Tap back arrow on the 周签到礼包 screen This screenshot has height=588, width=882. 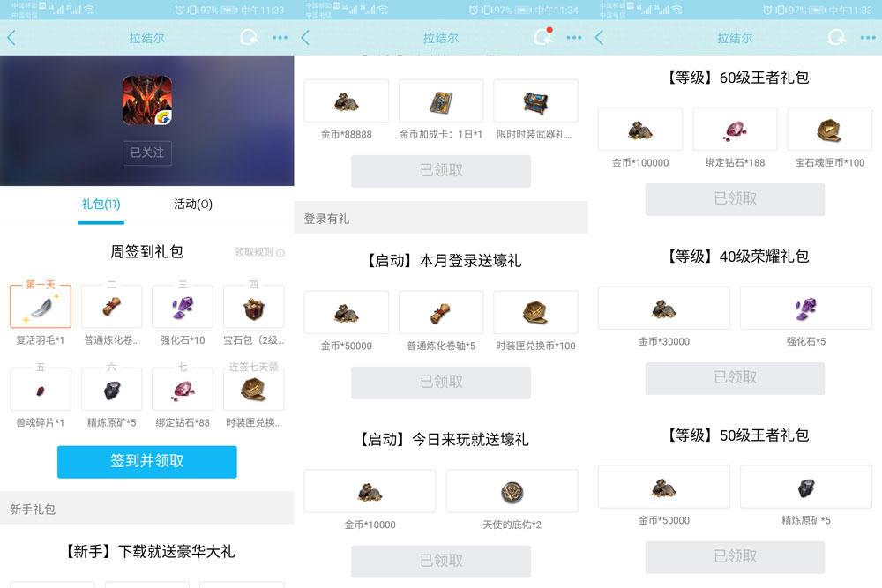pyautogui.click(x=11, y=38)
